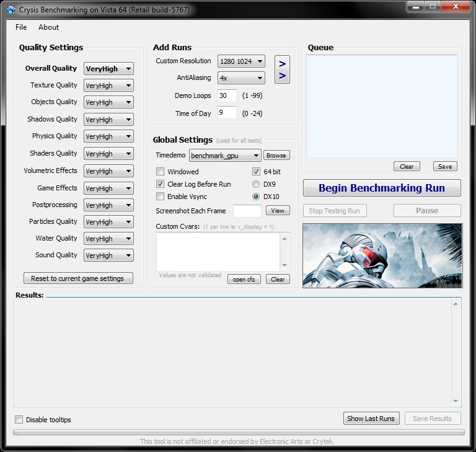Select the DX9 radio button
The width and height of the screenshot is (476, 452).
point(256,184)
